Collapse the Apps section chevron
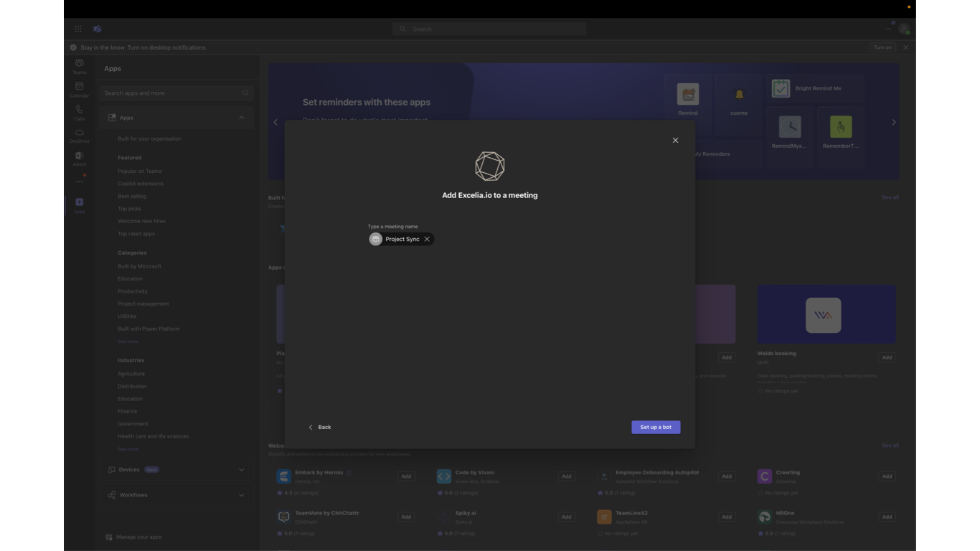This screenshot has height=551, width=980. tap(241, 118)
